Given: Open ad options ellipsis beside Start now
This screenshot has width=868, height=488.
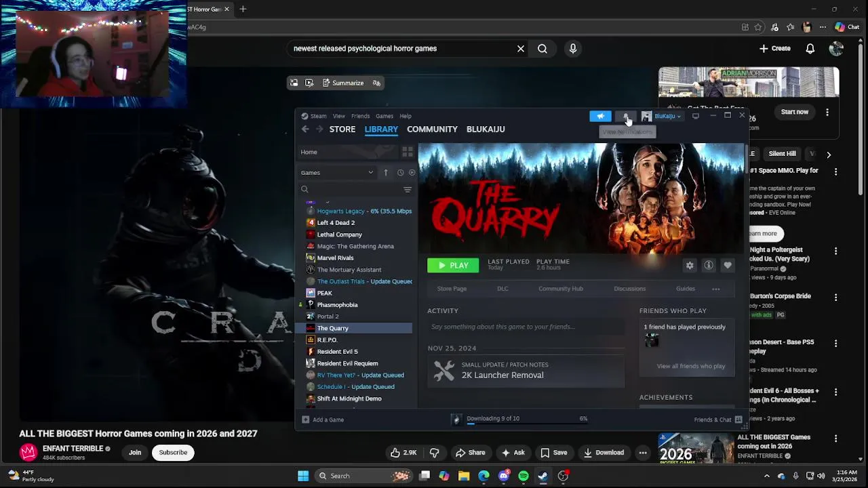Looking at the screenshot, I should coord(827,112).
